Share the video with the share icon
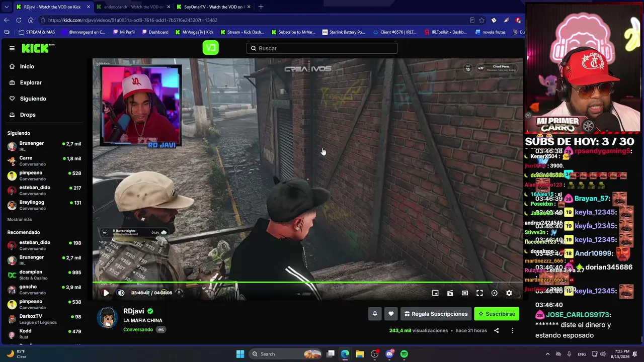The height and width of the screenshot is (362, 644). (497, 330)
